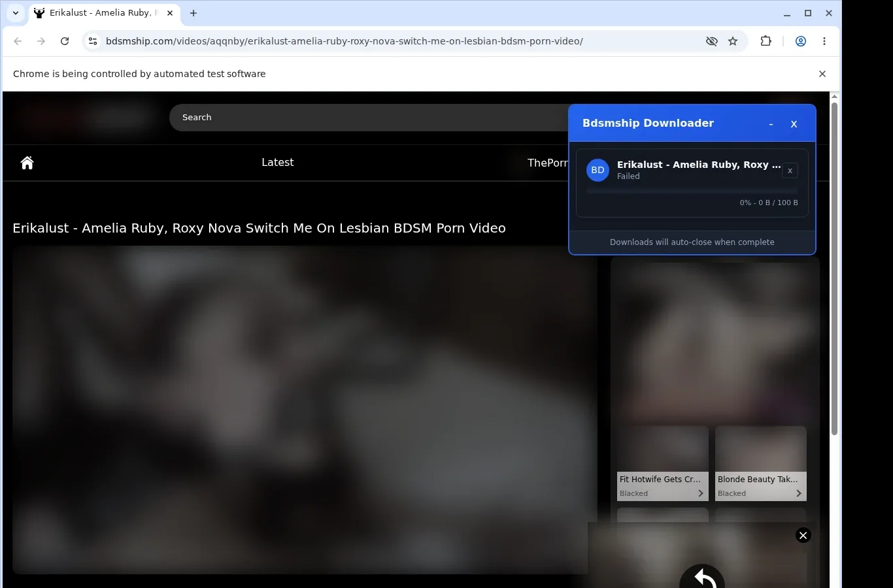Open the third-party cookies eye icon

(x=712, y=41)
